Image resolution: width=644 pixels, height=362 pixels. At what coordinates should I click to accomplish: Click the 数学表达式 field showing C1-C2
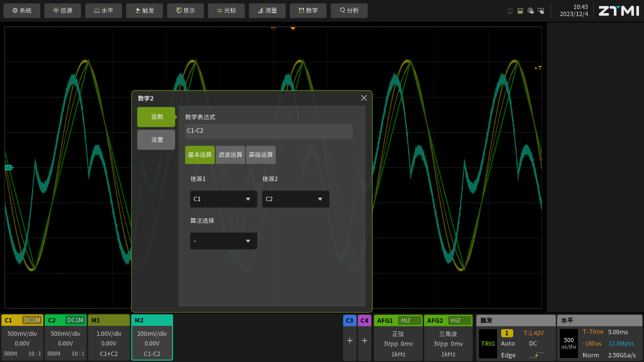pos(269,131)
